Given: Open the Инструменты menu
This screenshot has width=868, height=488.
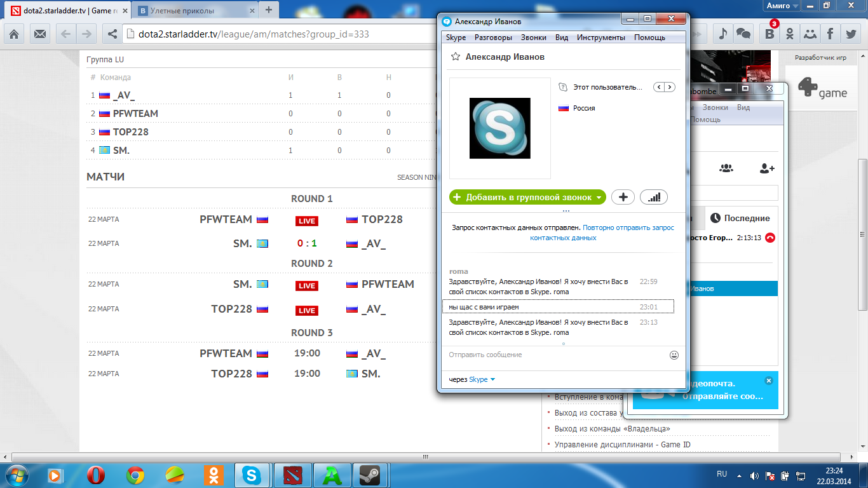Looking at the screenshot, I should pos(601,37).
